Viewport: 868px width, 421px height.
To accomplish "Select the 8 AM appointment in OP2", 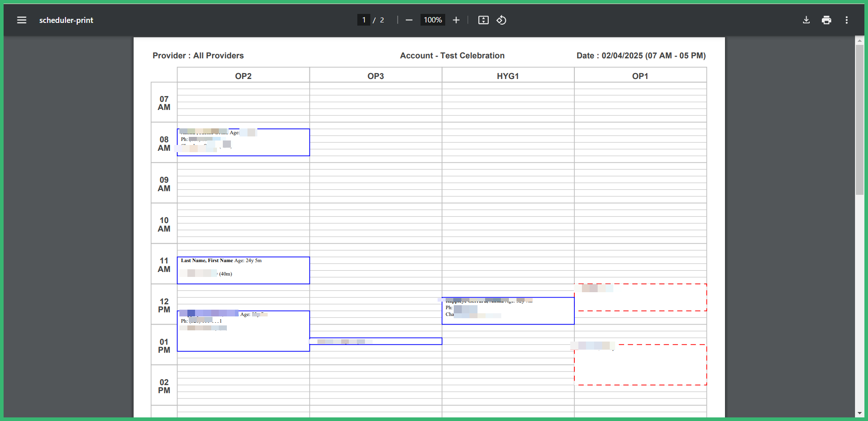I will [243, 142].
